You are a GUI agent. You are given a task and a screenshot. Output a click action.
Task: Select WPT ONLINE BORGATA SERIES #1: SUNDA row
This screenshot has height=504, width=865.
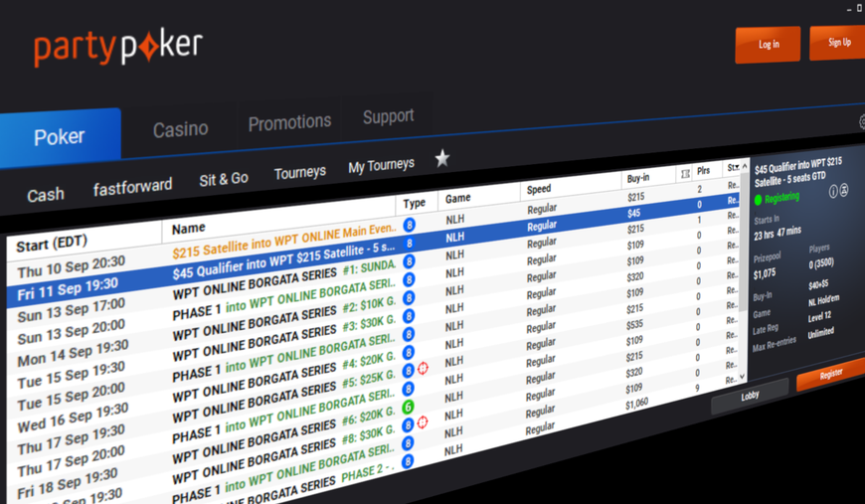point(374,270)
